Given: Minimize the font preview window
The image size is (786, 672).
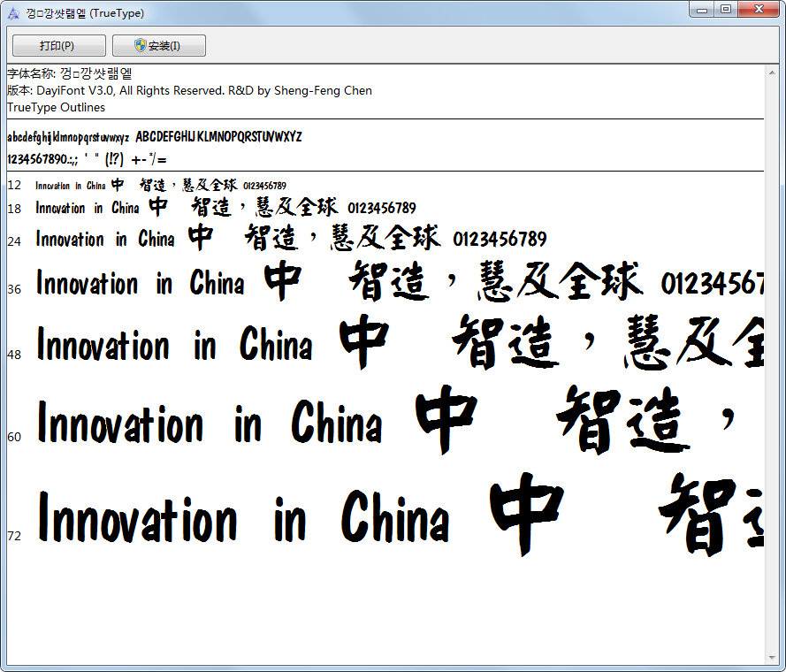Looking at the screenshot, I should click(701, 10).
